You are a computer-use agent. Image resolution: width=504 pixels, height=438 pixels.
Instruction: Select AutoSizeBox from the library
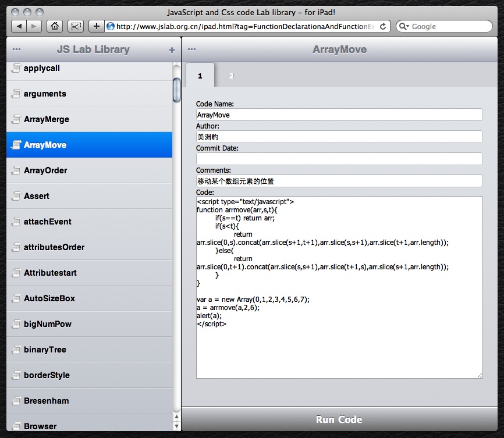pos(90,298)
